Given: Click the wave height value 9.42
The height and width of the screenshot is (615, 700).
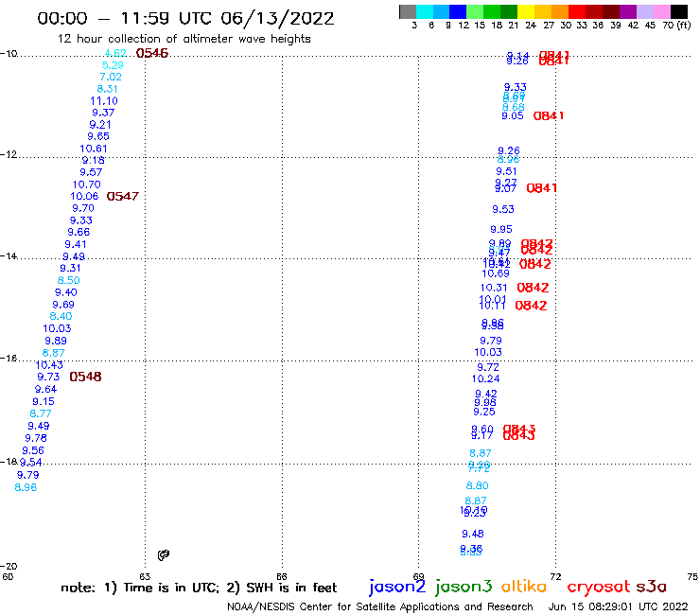Looking at the screenshot, I should coord(486,394).
